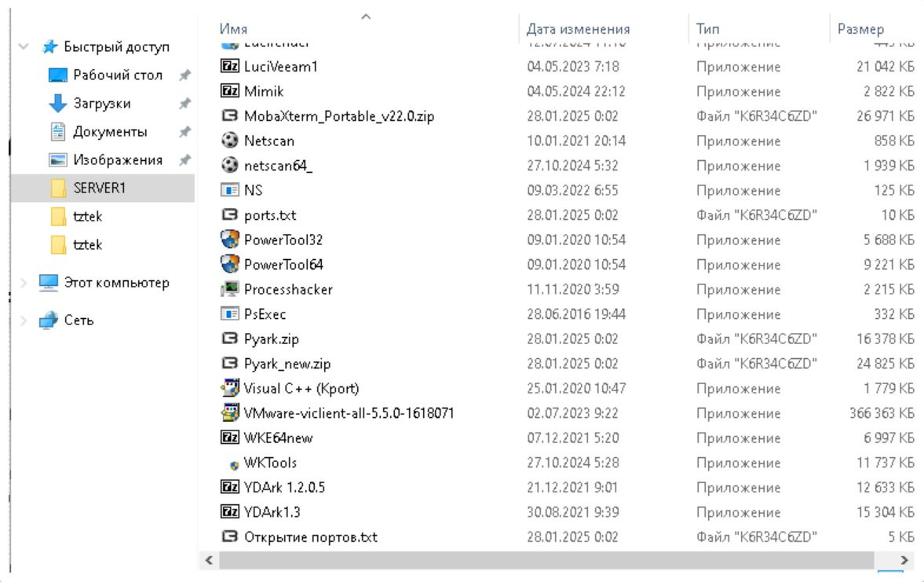This screenshot has width=924, height=582.
Task: Click the size value "11 737 КБ"
Action: [x=885, y=463]
